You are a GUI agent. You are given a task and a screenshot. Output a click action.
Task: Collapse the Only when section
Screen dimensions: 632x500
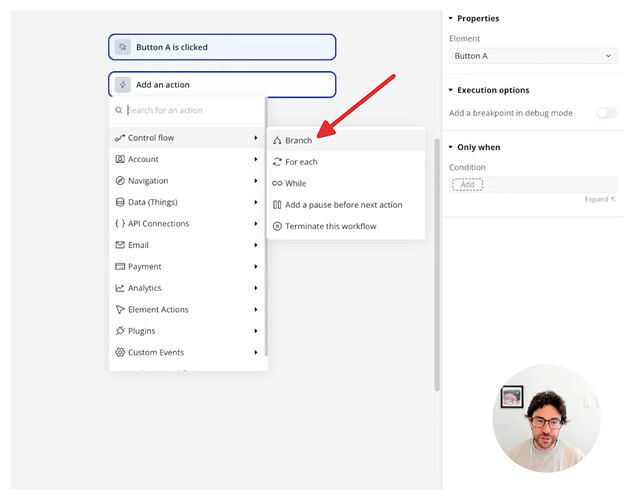coord(451,147)
